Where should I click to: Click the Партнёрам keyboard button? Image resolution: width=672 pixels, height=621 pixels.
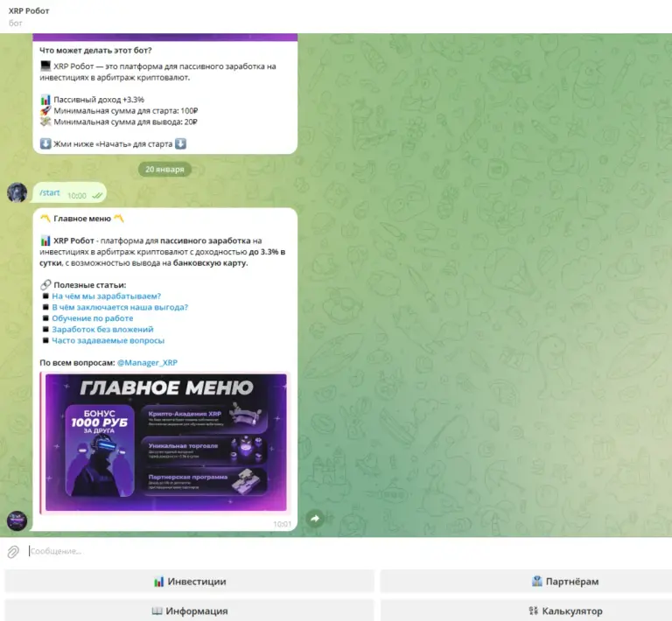pyautogui.click(x=526, y=582)
